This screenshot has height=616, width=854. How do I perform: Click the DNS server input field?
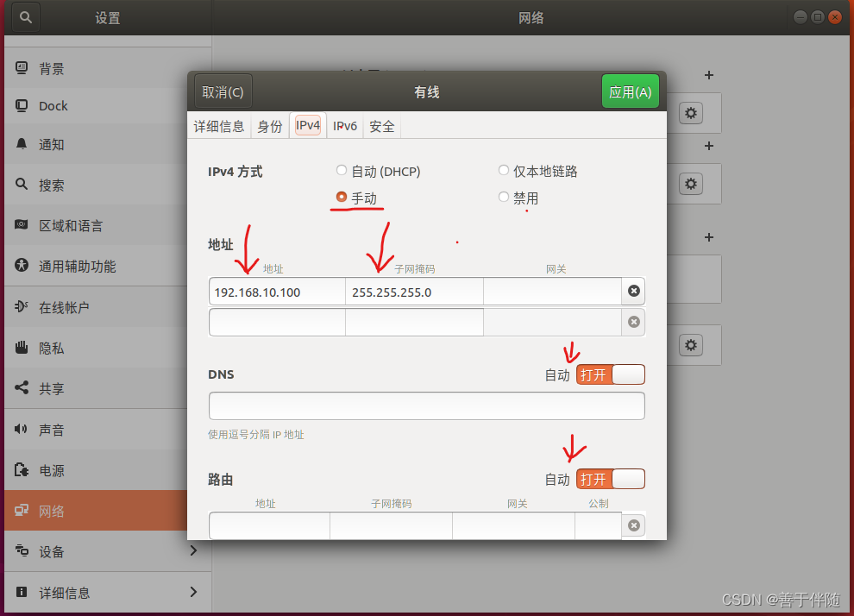pyautogui.click(x=426, y=405)
